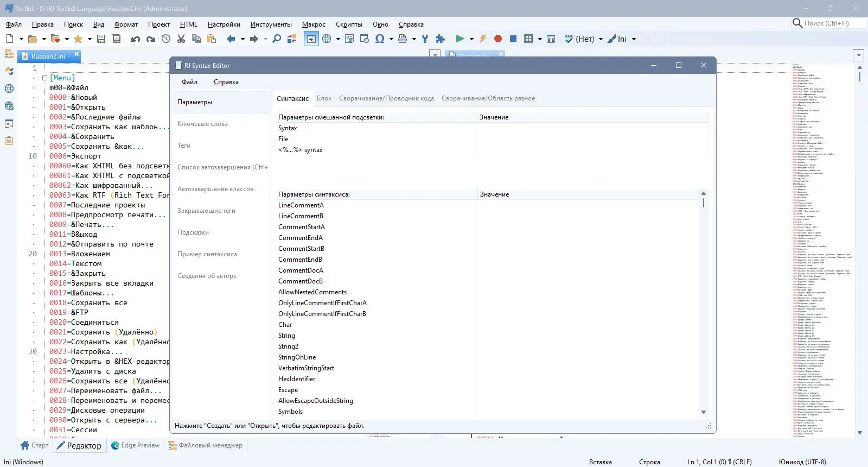The width and height of the screenshot is (868, 467).
Task: Switch to the Старт bottom tab
Action: pyautogui.click(x=35, y=445)
